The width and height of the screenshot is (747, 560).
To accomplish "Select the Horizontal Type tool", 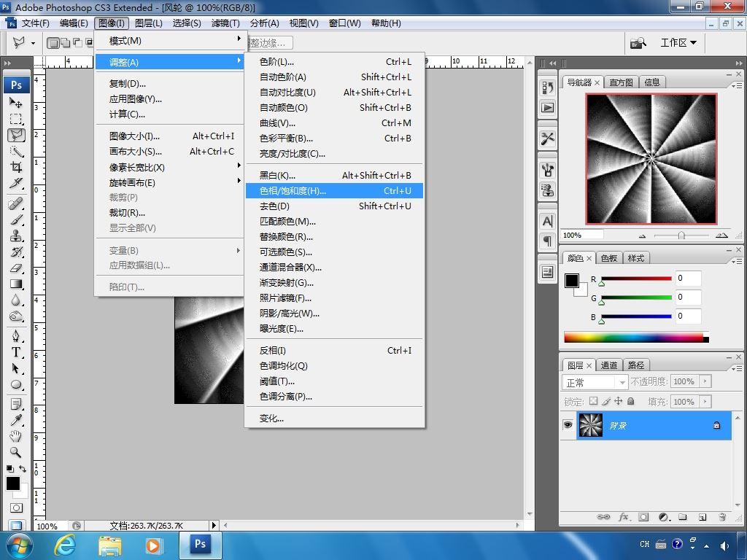I will point(16,352).
